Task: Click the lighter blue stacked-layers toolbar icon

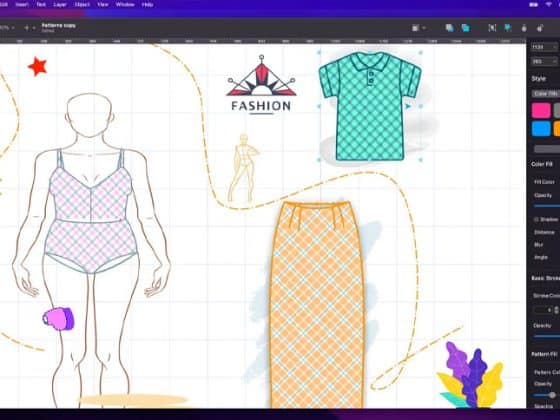Action: 450,28
